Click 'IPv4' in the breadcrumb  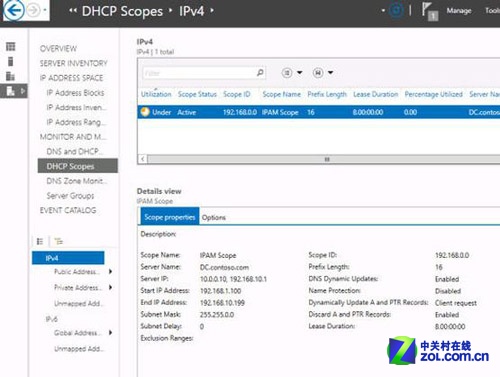click(x=191, y=11)
